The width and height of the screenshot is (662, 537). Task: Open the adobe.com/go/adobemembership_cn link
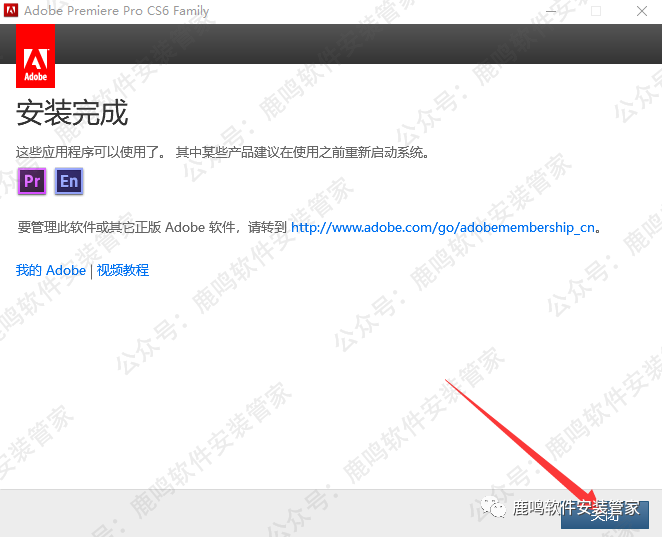[x=444, y=227]
